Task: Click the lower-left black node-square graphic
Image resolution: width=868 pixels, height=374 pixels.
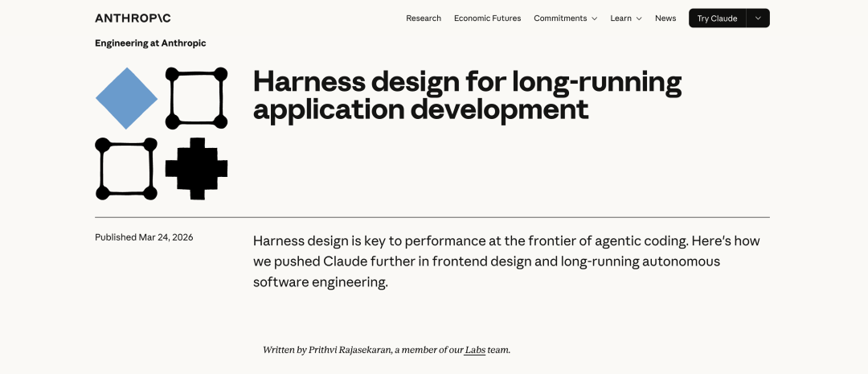Action: pos(126,168)
